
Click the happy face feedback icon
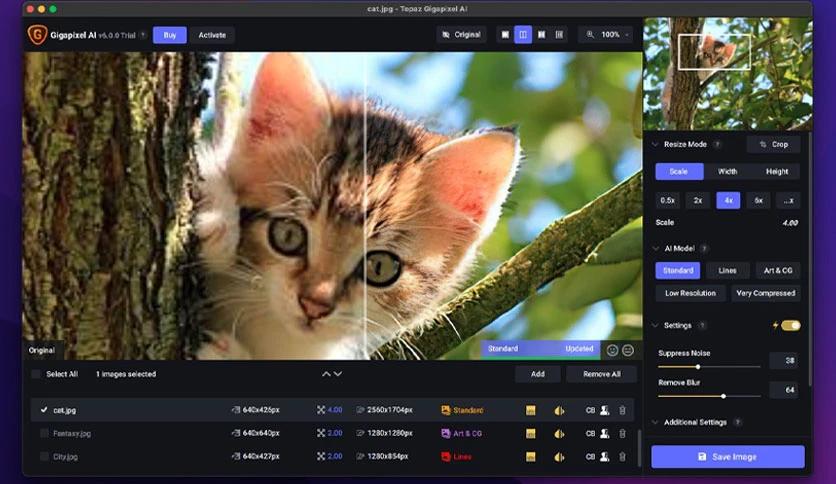tap(612, 350)
